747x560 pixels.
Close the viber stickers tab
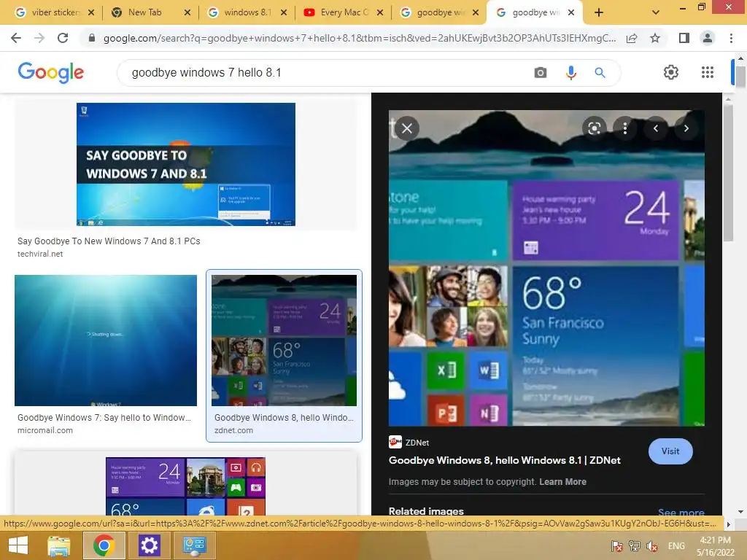(x=91, y=12)
